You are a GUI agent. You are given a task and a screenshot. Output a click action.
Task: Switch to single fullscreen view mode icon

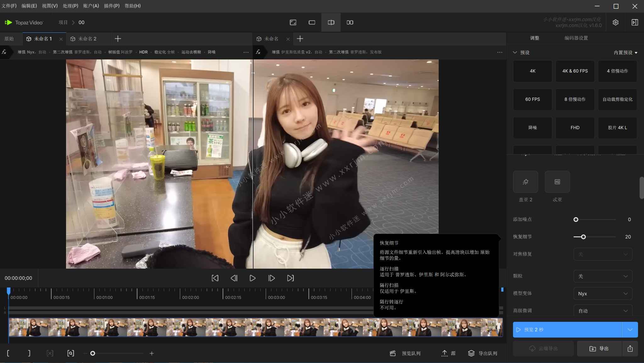293,22
